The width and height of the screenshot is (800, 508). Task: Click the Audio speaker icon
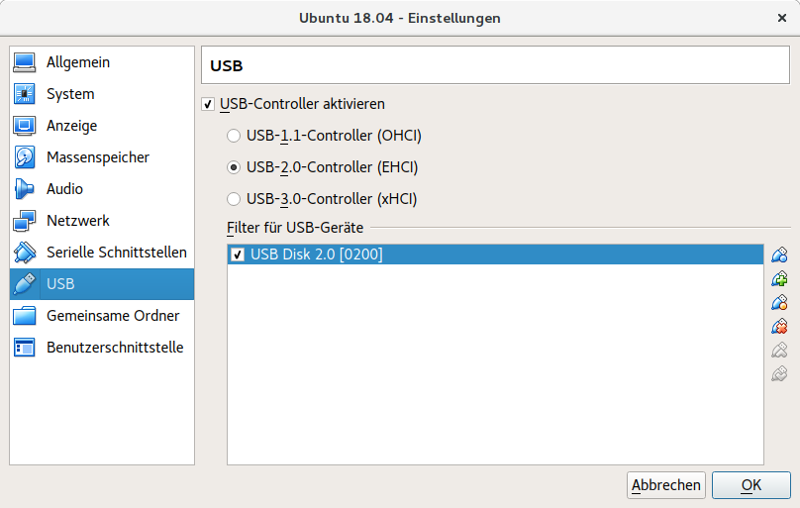click(x=24, y=189)
